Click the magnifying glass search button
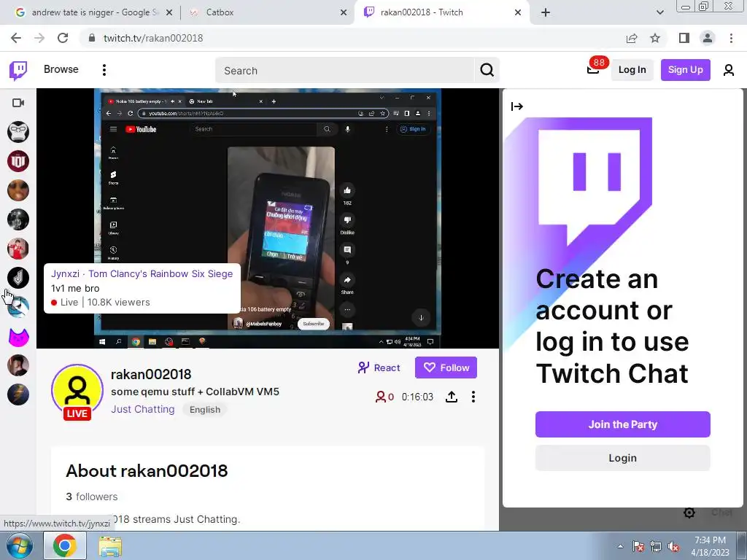This screenshot has height=560, width=747. (x=487, y=71)
